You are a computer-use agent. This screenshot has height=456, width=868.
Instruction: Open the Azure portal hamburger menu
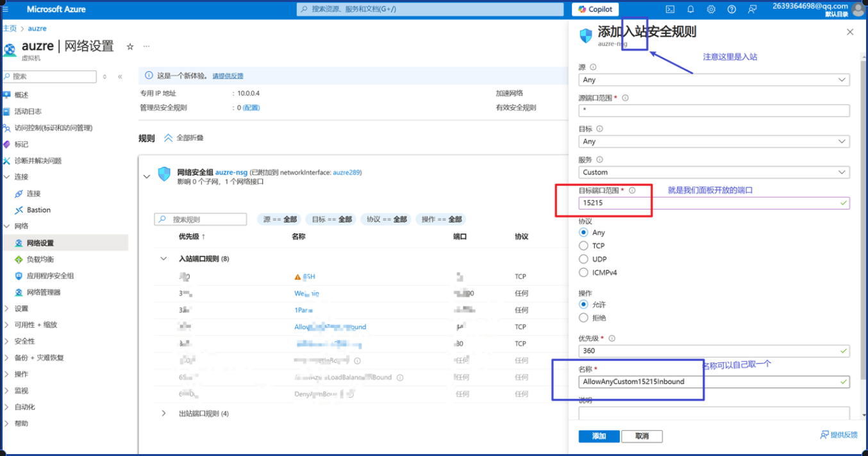(6, 9)
